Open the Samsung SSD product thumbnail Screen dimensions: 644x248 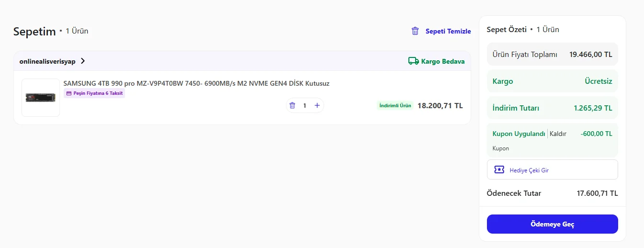tap(41, 98)
